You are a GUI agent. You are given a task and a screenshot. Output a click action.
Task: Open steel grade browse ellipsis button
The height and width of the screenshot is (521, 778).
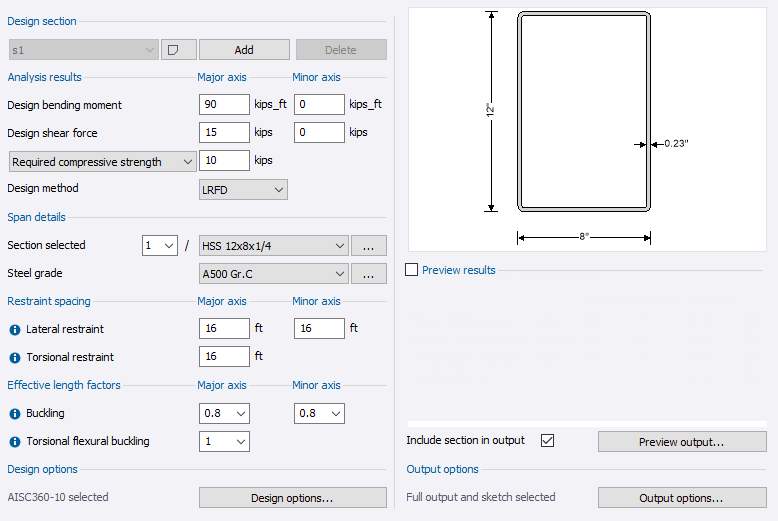pyautogui.click(x=368, y=273)
